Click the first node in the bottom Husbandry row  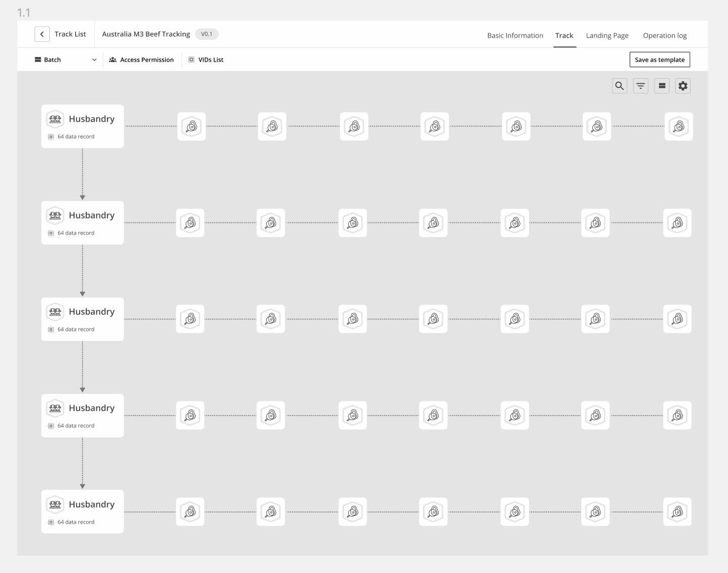[x=190, y=512]
